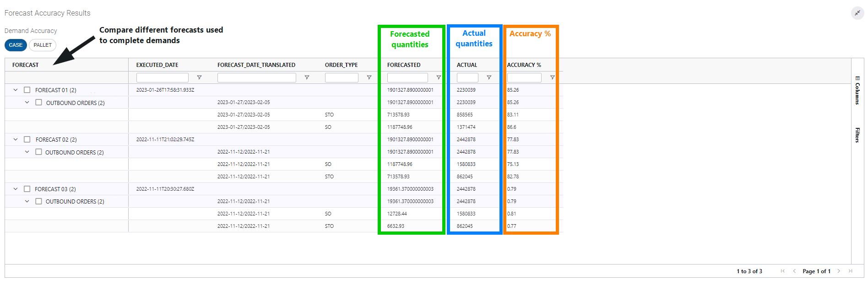This screenshot has height=281, width=868.
Task: Tick OUTBOUND ORDERS checkbox under FORECAST 03
Action: [x=38, y=201]
